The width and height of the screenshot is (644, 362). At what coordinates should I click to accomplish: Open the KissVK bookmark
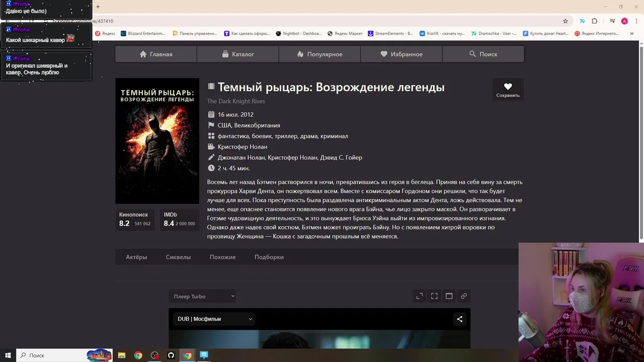pos(443,34)
